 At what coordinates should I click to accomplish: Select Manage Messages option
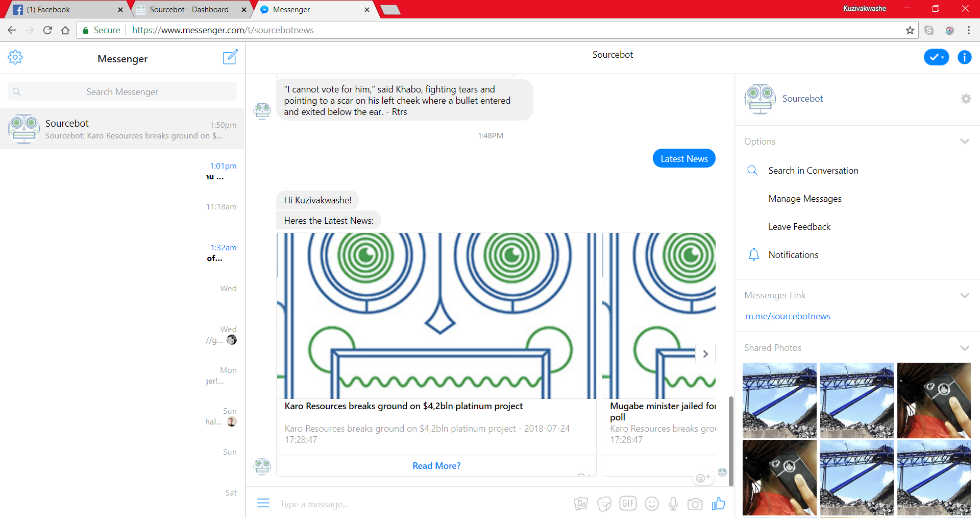coord(805,199)
